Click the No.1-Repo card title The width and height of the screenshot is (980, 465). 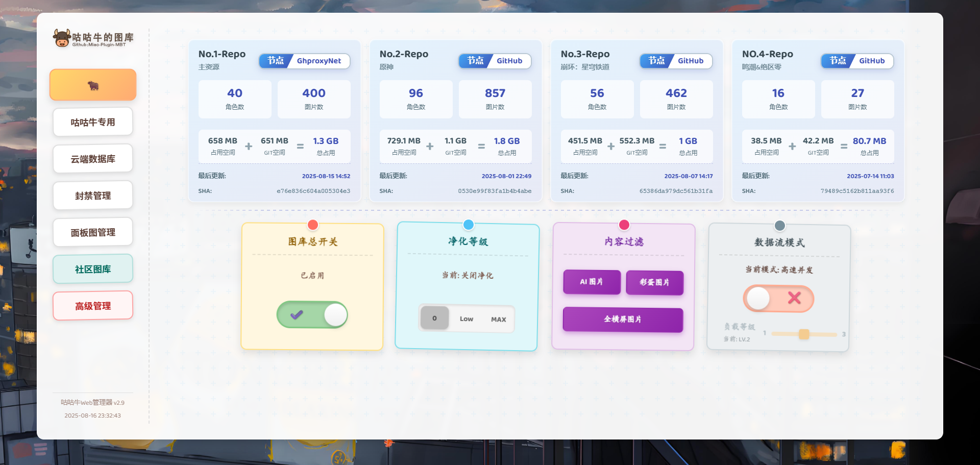tap(222, 54)
